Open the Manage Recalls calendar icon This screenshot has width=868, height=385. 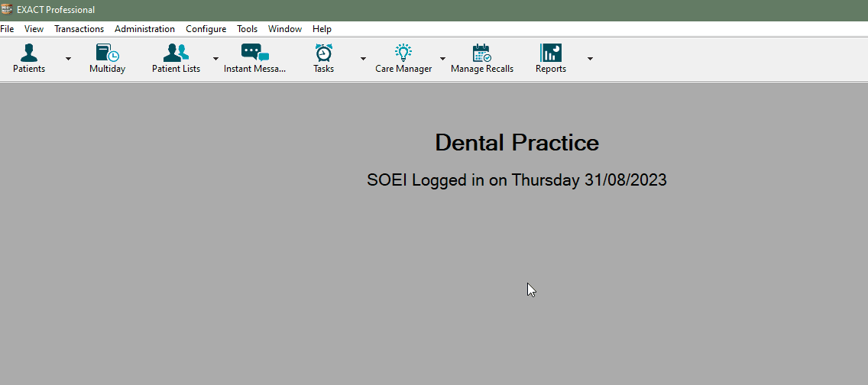(481, 53)
